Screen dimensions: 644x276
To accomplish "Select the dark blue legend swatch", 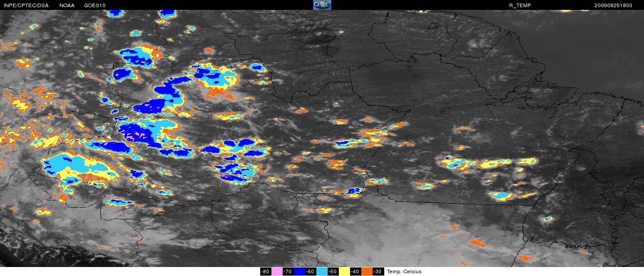I will point(299,272).
